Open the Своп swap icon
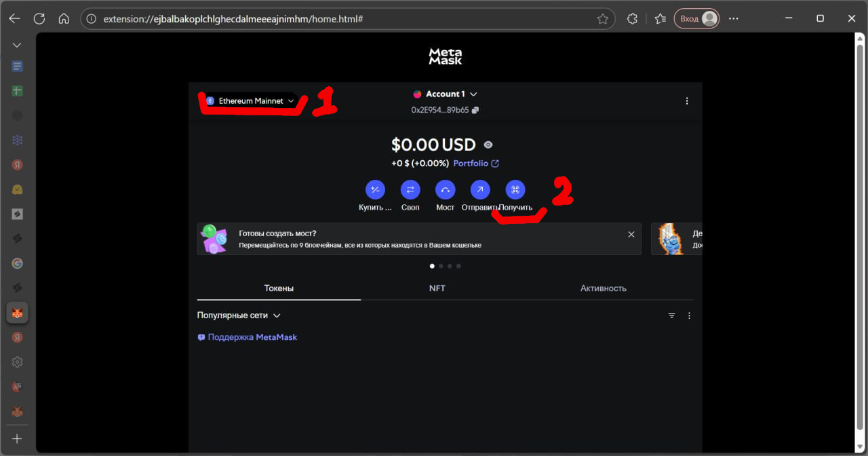The height and width of the screenshot is (456, 868). point(410,190)
